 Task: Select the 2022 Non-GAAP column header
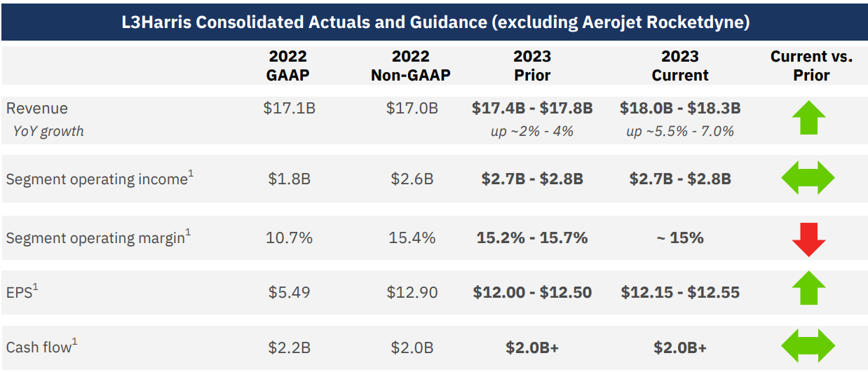(x=411, y=66)
